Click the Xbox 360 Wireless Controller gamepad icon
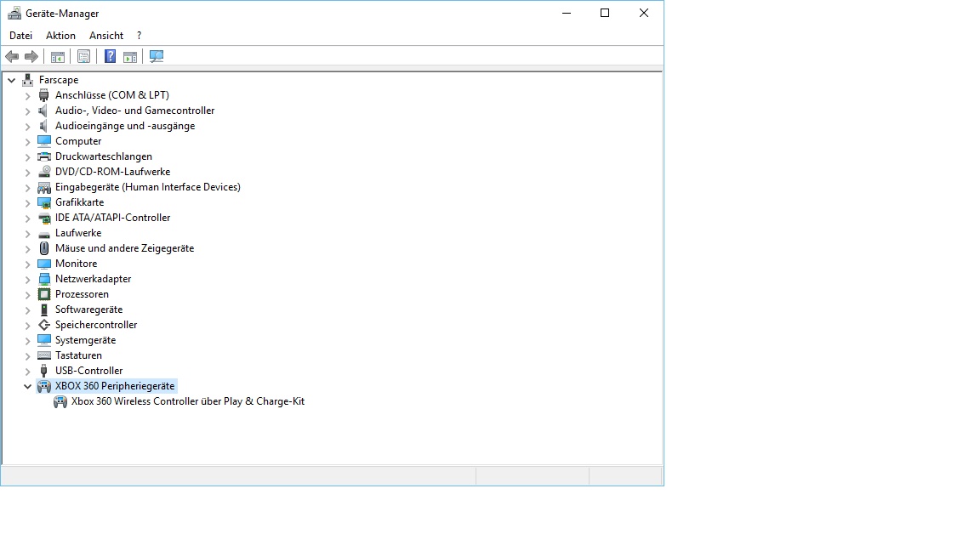Viewport: 980px width, 551px height. [x=60, y=401]
